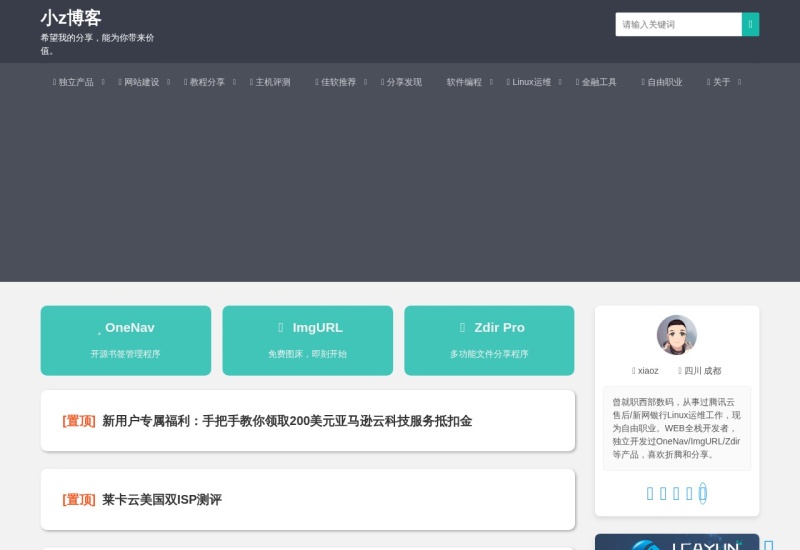Expand the 关于 dropdown arrow
The width and height of the screenshot is (800, 550).
point(739,82)
